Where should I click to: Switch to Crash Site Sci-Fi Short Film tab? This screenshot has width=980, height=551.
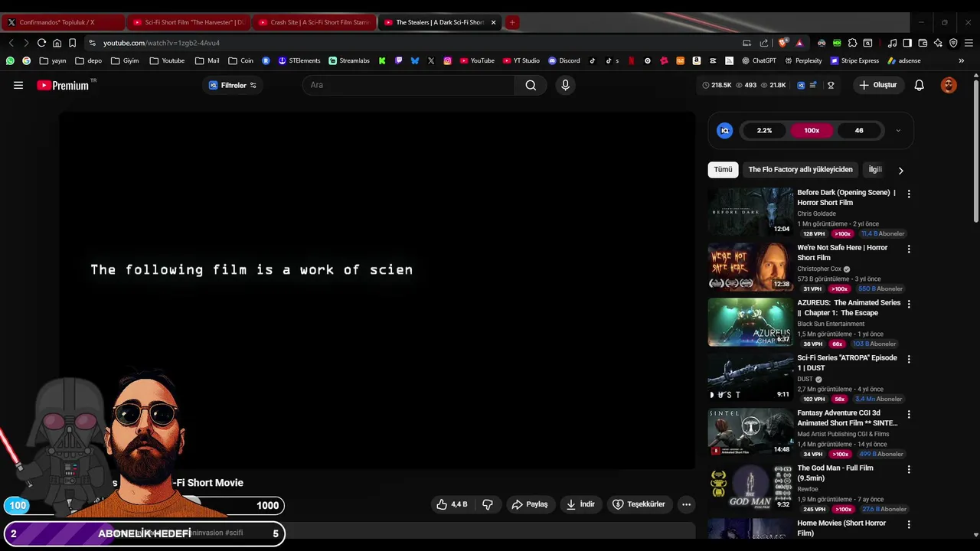[314, 22]
